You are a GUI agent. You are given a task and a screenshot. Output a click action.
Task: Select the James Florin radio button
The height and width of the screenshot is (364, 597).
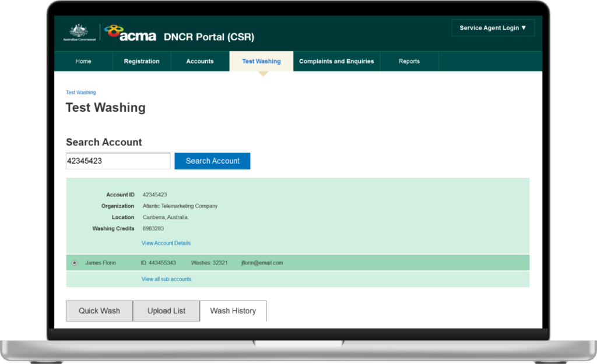pos(74,263)
